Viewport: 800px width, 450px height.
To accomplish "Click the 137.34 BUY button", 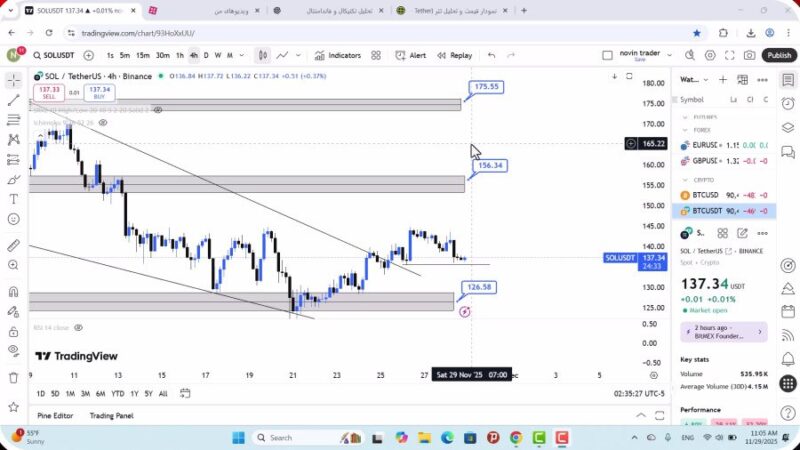I will point(99,92).
